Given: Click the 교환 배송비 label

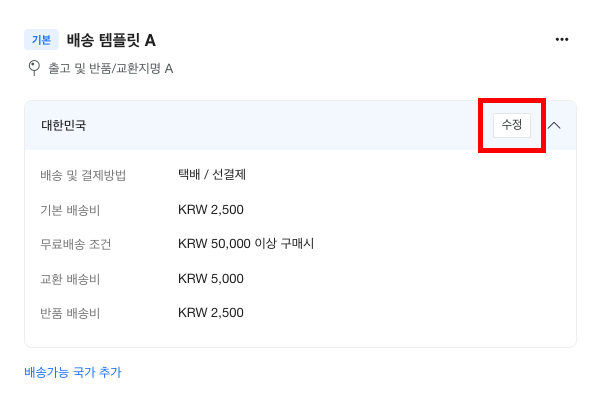Looking at the screenshot, I should click(70, 279).
